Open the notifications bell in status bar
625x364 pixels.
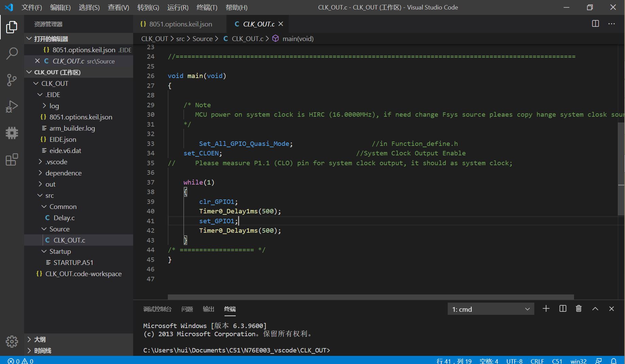[x=614, y=361]
